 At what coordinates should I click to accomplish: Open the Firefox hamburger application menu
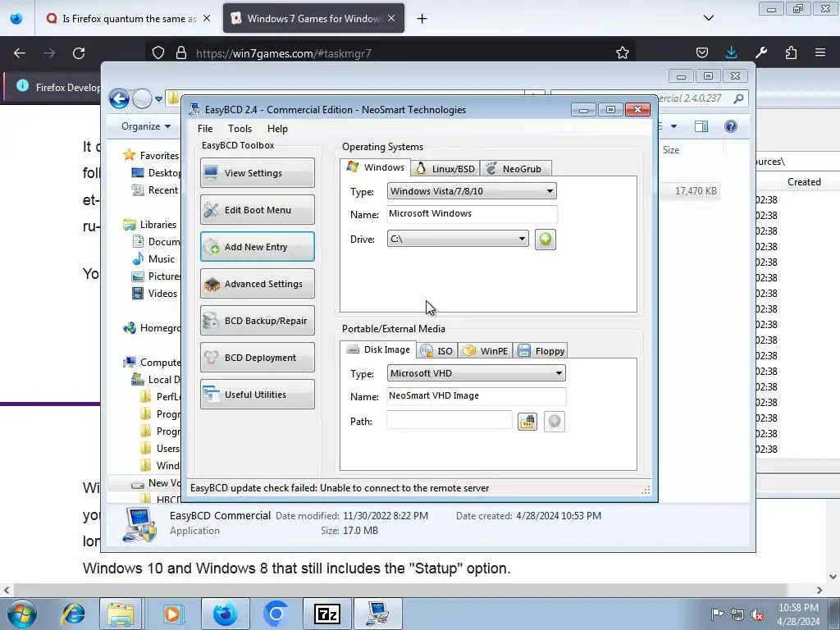click(x=820, y=52)
